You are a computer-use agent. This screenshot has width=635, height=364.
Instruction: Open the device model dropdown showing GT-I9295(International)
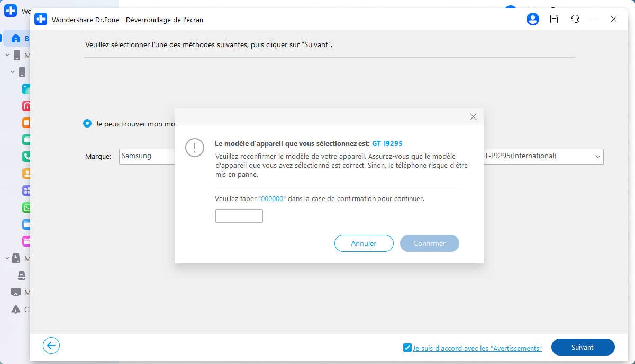click(543, 156)
